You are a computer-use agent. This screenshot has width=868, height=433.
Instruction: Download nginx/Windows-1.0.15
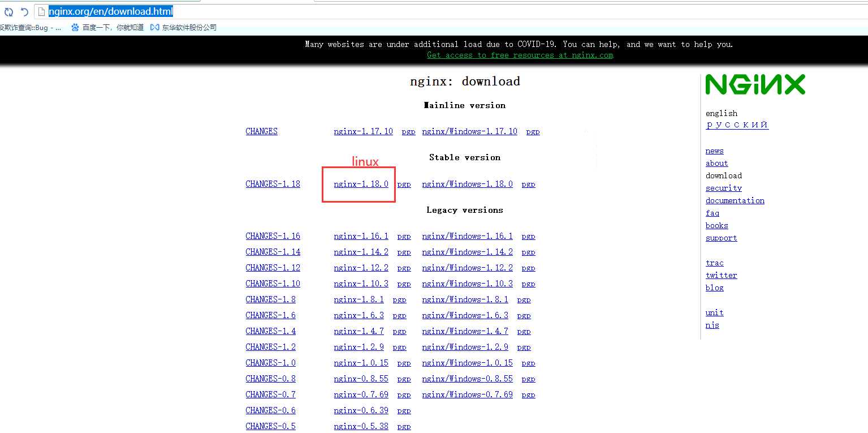click(467, 363)
